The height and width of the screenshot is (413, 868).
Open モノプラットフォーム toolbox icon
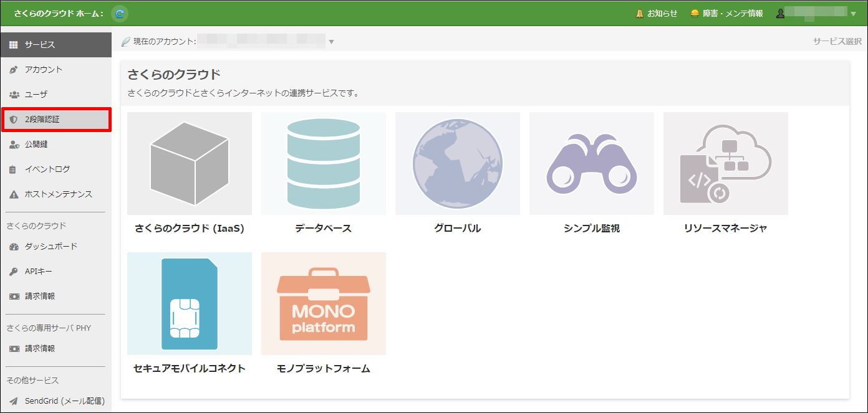(x=323, y=303)
